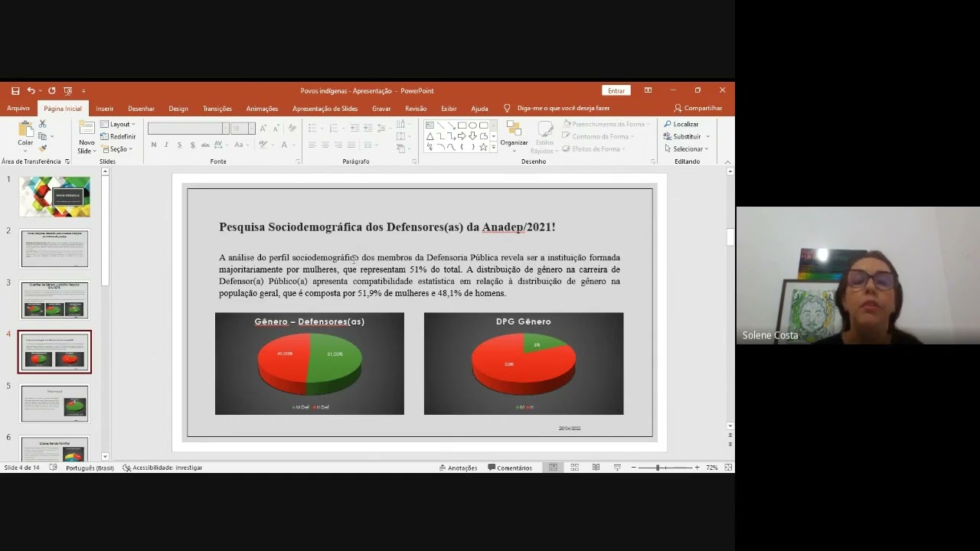Open the Layout dropdown
The height and width of the screenshot is (551, 980).
click(x=118, y=124)
